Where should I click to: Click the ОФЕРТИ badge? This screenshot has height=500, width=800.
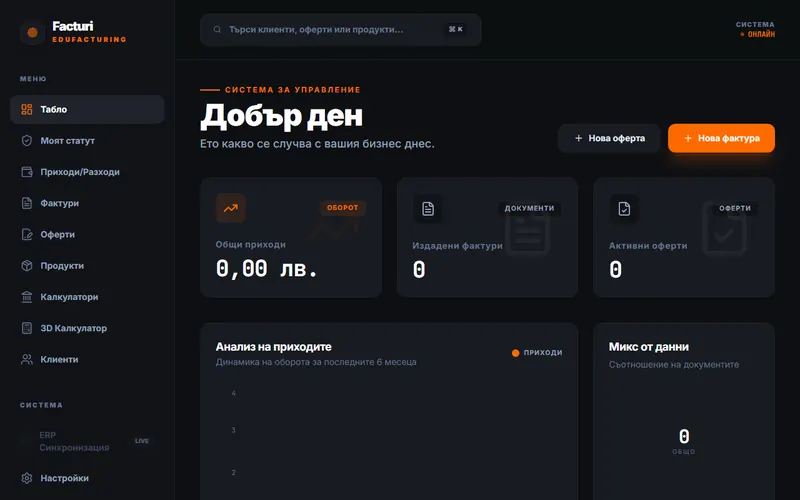[x=735, y=208]
